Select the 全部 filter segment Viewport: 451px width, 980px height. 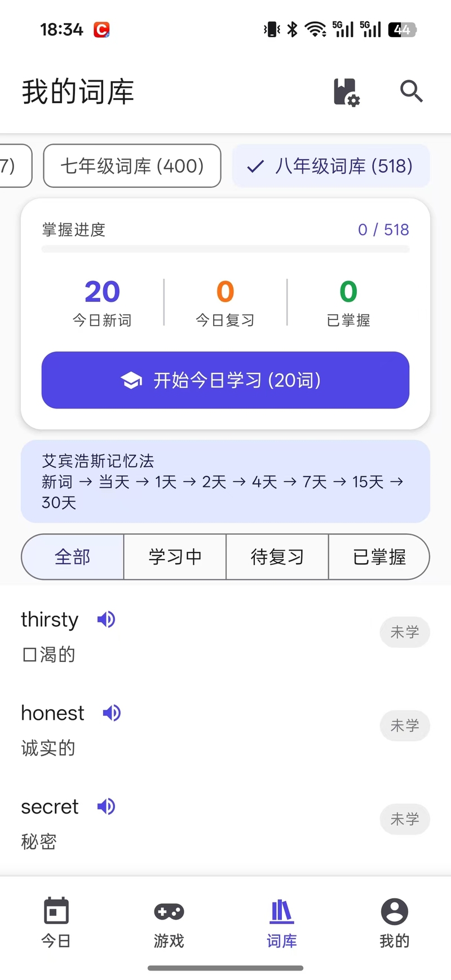click(x=73, y=557)
